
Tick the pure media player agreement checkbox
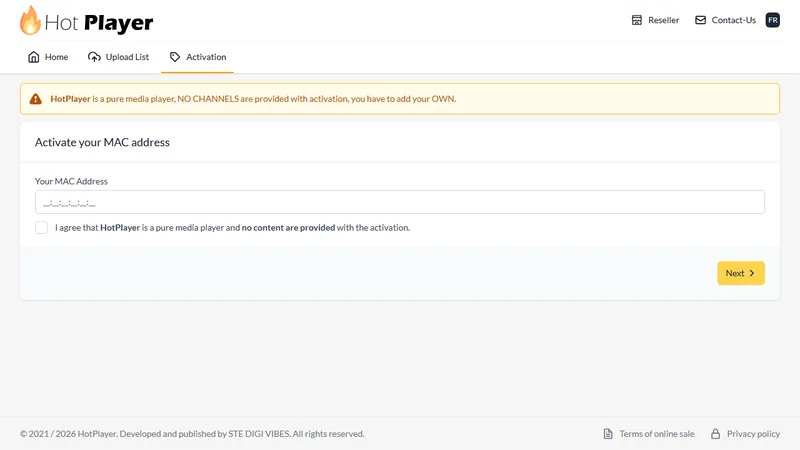coord(41,228)
